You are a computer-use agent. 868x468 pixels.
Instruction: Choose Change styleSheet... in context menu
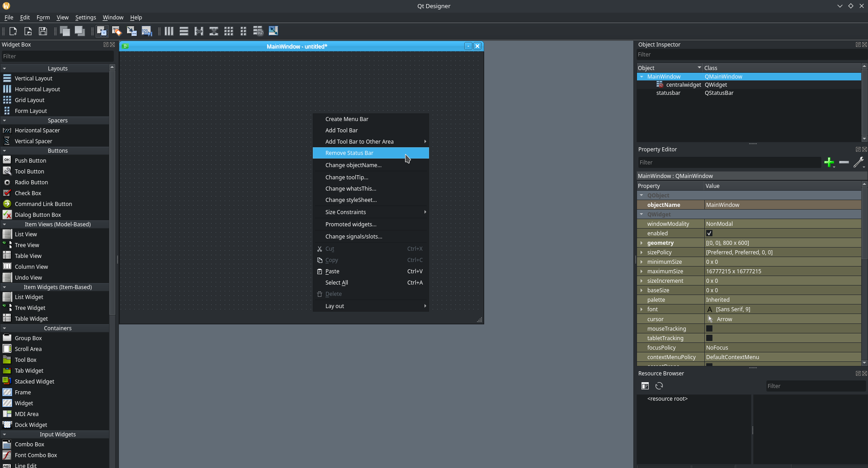click(x=371, y=200)
